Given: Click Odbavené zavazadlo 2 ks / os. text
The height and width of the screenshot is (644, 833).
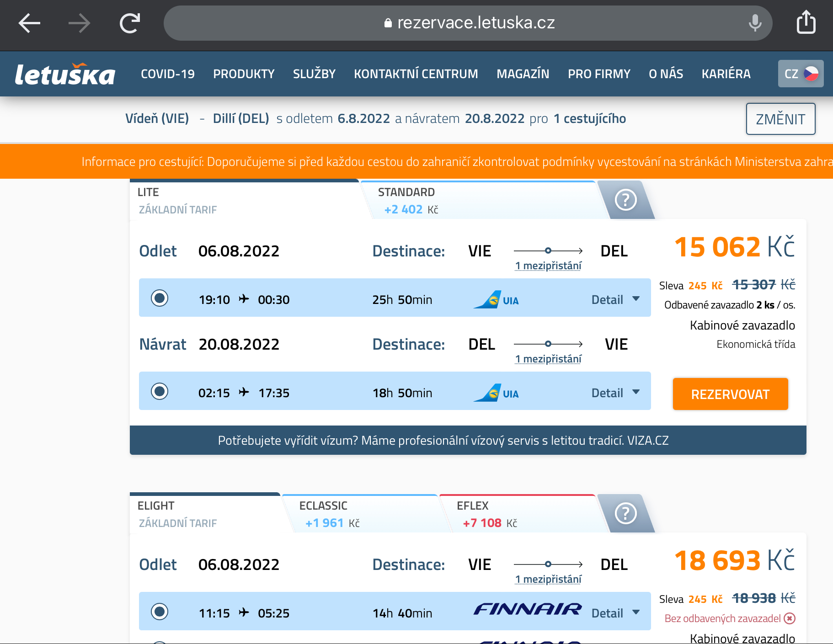Looking at the screenshot, I should [x=730, y=305].
